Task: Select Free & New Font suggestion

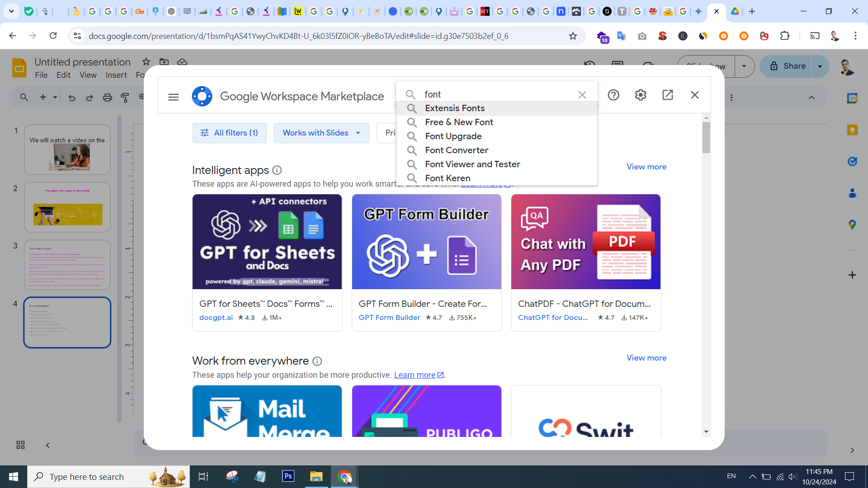Action: tap(497, 122)
